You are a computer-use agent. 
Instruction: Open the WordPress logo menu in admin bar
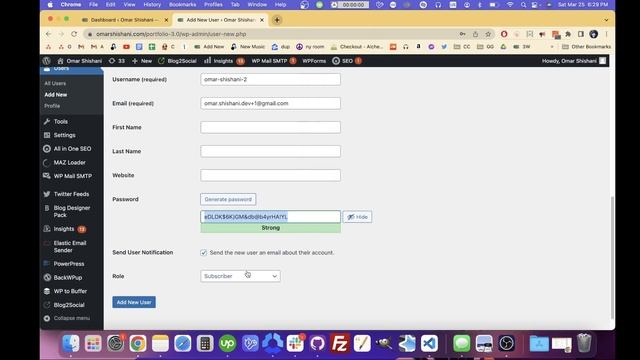tap(47, 61)
